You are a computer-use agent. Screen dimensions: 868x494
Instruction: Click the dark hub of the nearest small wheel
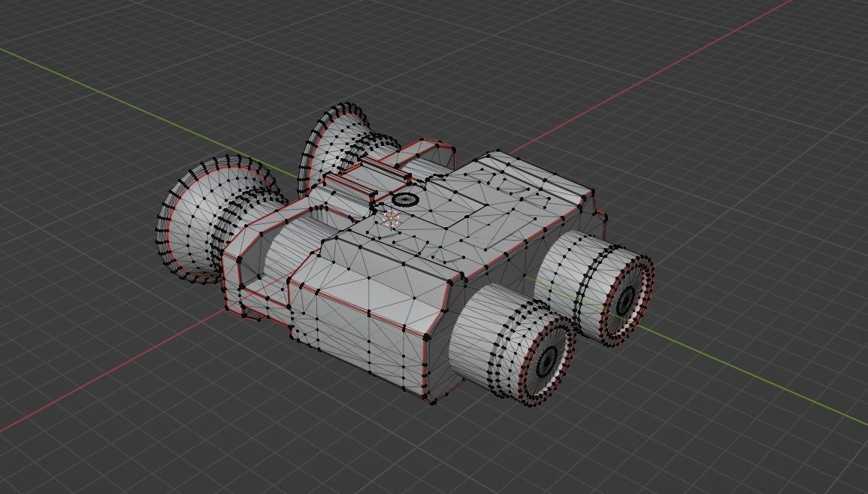click(x=546, y=360)
